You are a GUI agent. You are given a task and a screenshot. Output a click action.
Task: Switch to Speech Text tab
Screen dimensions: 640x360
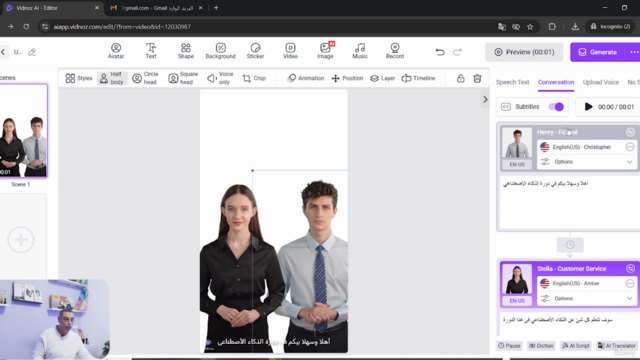point(512,82)
